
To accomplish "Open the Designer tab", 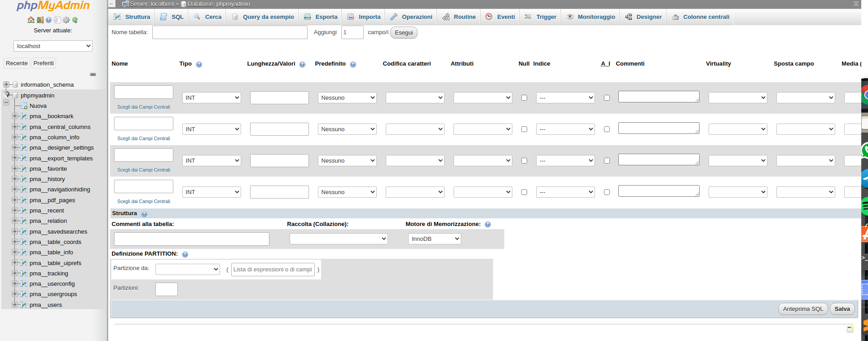I will [x=643, y=17].
